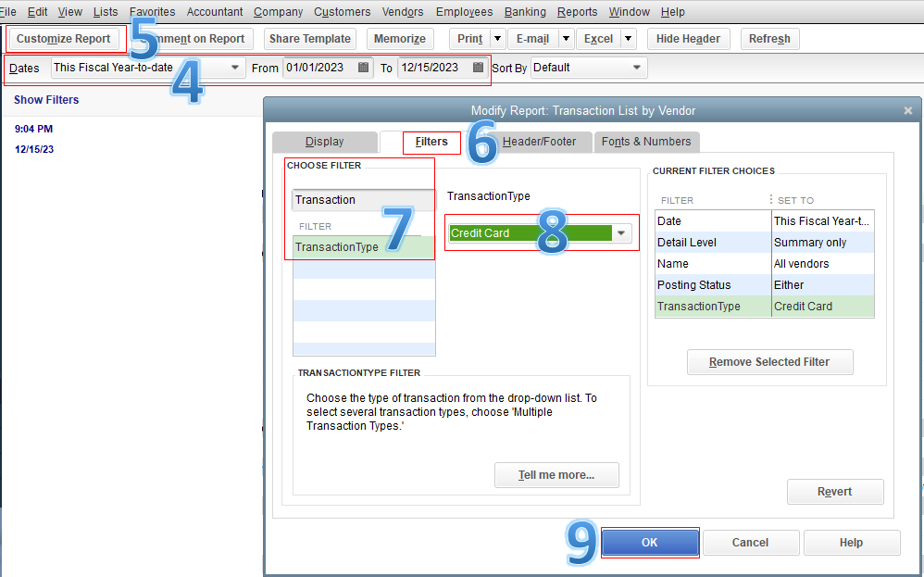Expand the Excel dropdown arrow
924x577 pixels.
628,39
